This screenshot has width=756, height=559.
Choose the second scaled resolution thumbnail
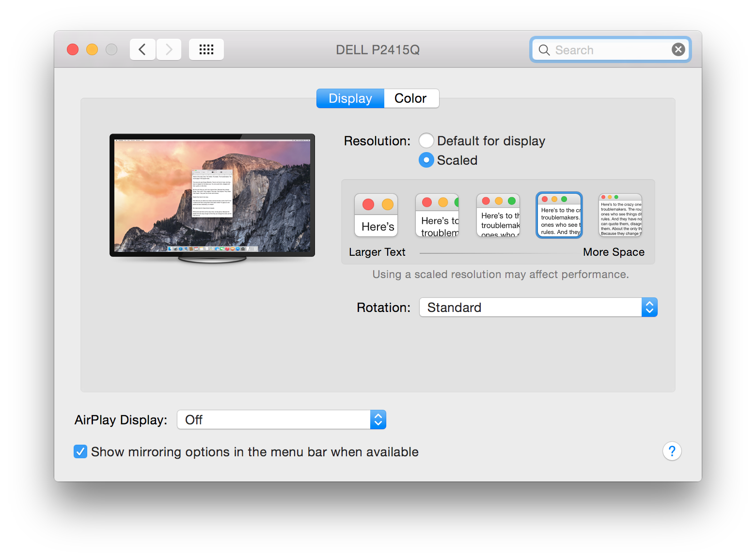437,215
